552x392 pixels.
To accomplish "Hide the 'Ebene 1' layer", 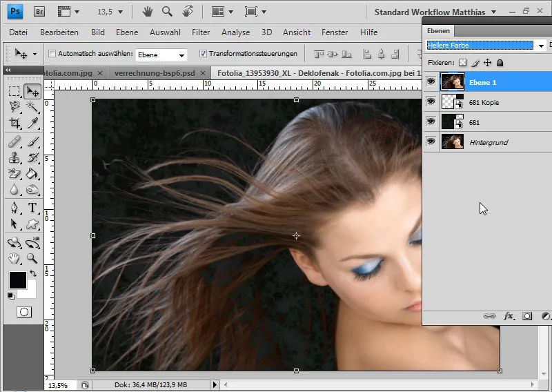I will [x=431, y=81].
